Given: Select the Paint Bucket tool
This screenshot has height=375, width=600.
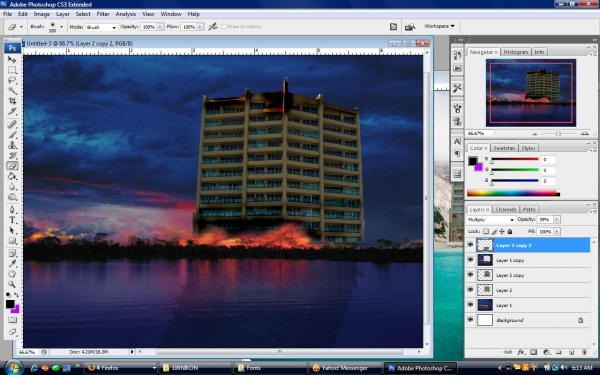Looking at the screenshot, I should [x=12, y=176].
